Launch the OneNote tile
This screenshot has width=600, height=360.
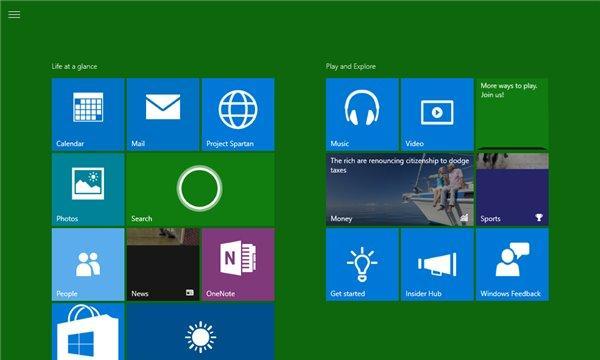coord(238,264)
